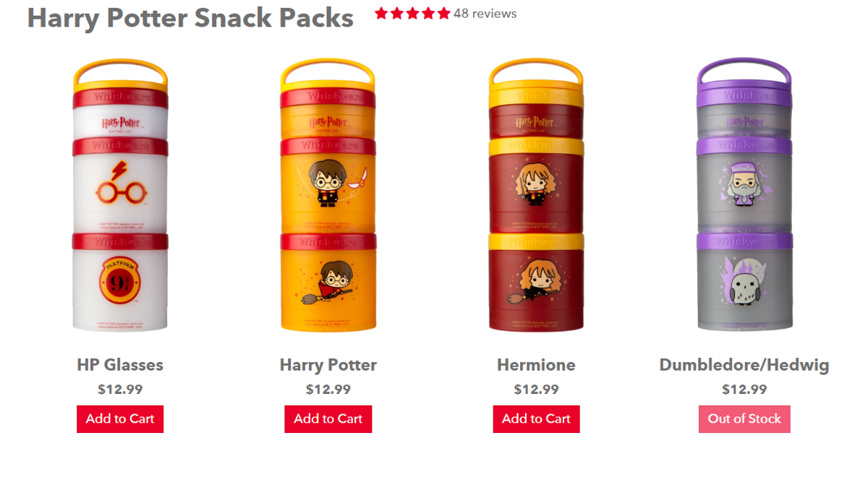Screen dimensions: 868x477
Task: Click the Out of Stock button
Action: point(744,419)
